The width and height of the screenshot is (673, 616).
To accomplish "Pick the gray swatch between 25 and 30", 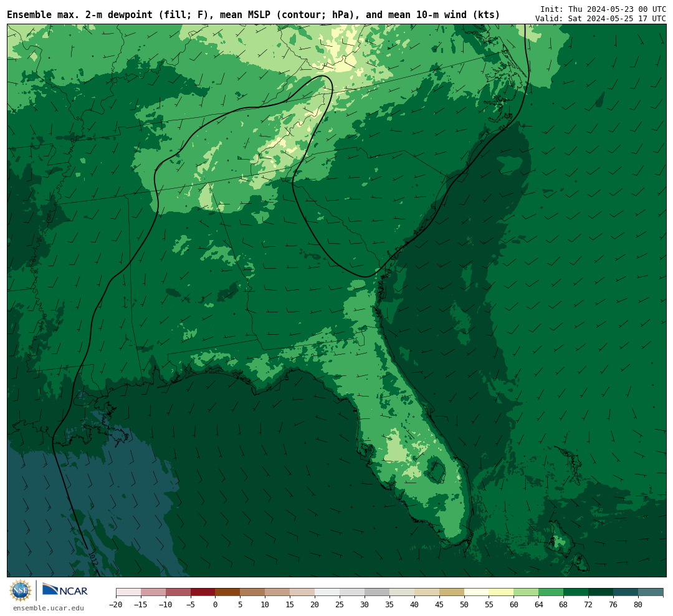I will [x=352, y=592].
